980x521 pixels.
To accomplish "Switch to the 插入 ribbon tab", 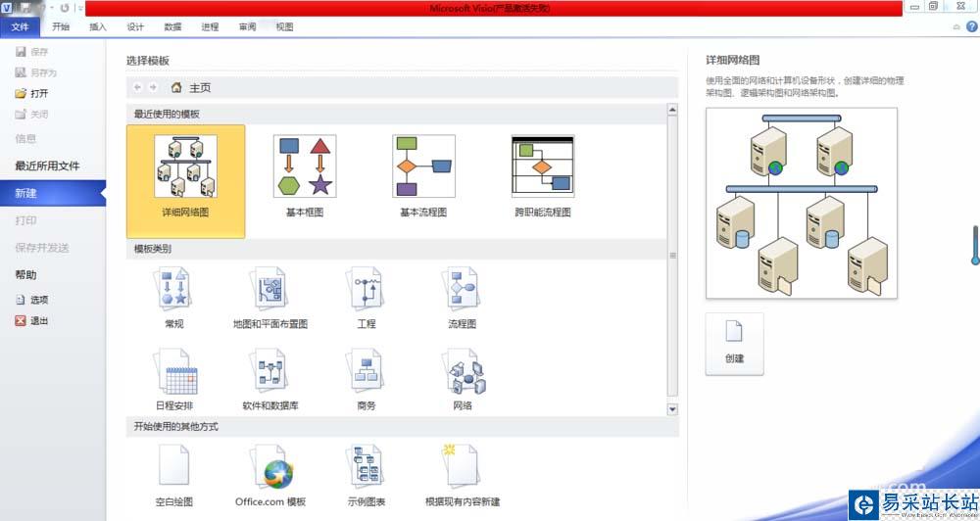I will (98, 26).
